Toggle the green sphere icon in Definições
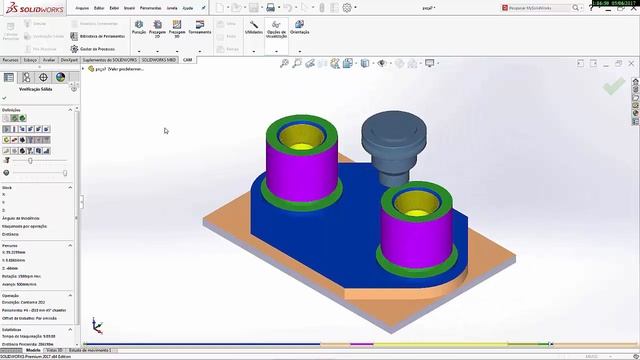The height and width of the screenshot is (360, 640). (22, 118)
